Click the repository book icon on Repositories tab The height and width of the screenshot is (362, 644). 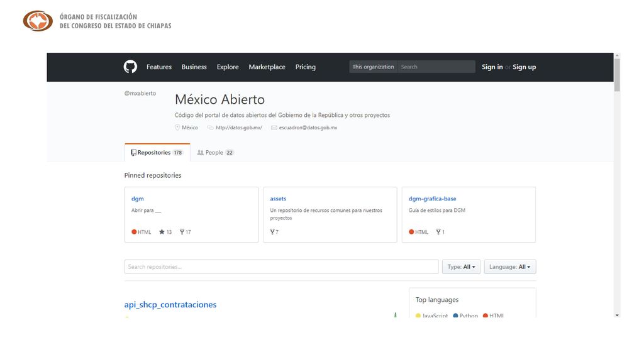pos(133,152)
